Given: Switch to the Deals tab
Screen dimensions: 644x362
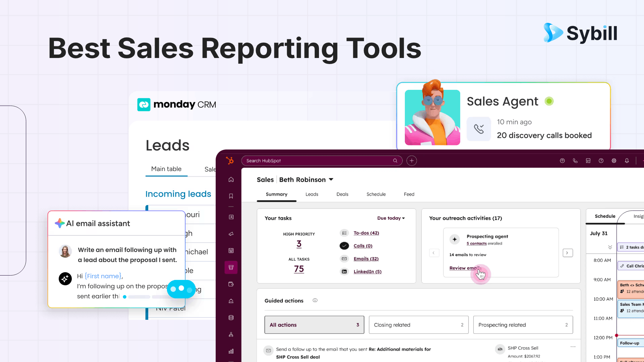Looking at the screenshot, I should click(342, 194).
